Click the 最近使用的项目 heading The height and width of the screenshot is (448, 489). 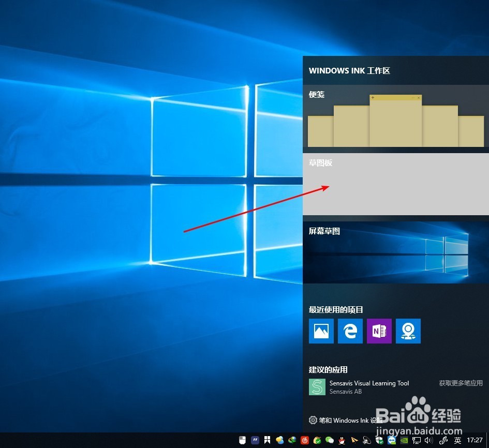pos(336,309)
